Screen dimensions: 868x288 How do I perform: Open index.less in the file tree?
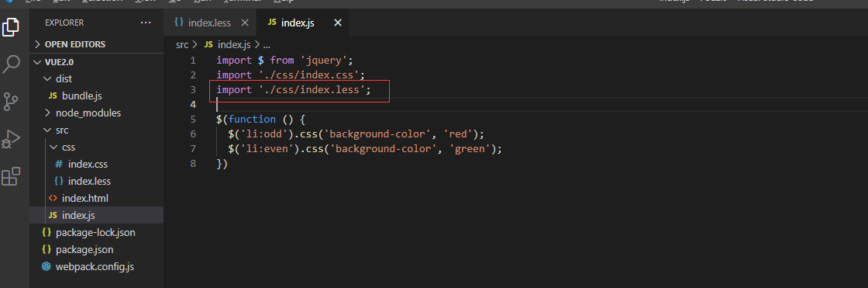(x=96, y=181)
